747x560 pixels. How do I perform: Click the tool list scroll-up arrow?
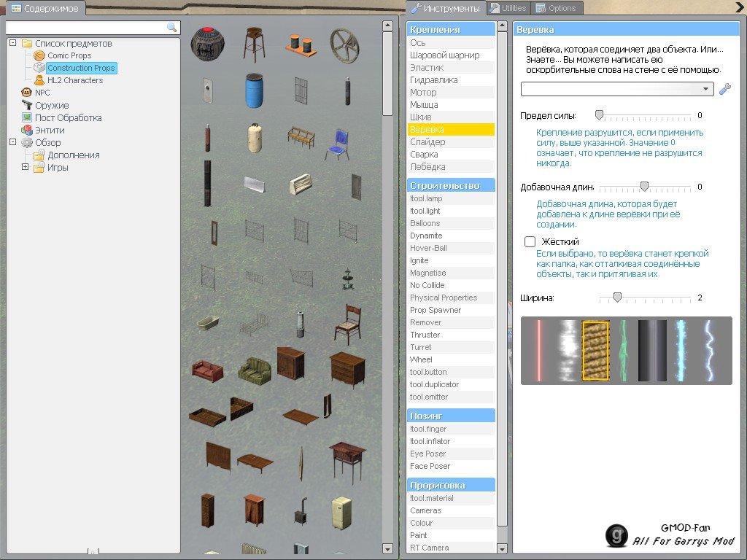pyautogui.click(x=502, y=27)
